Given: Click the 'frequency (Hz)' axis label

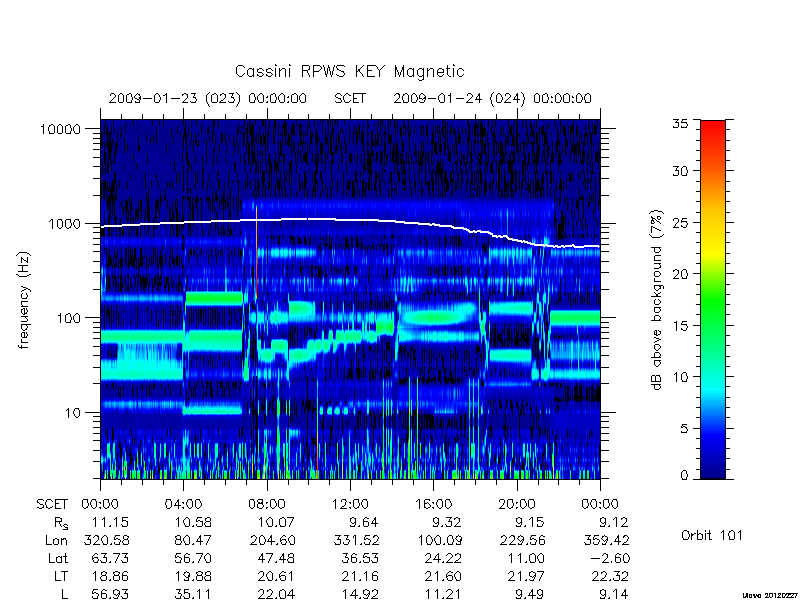Looking at the screenshot, I should [23, 300].
